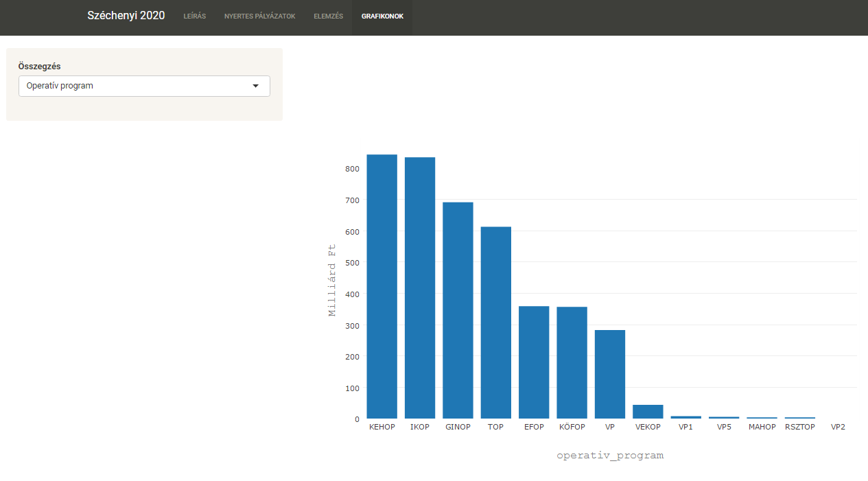Select the EFOP bar
Screen dimensions: 868x481
click(534, 362)
